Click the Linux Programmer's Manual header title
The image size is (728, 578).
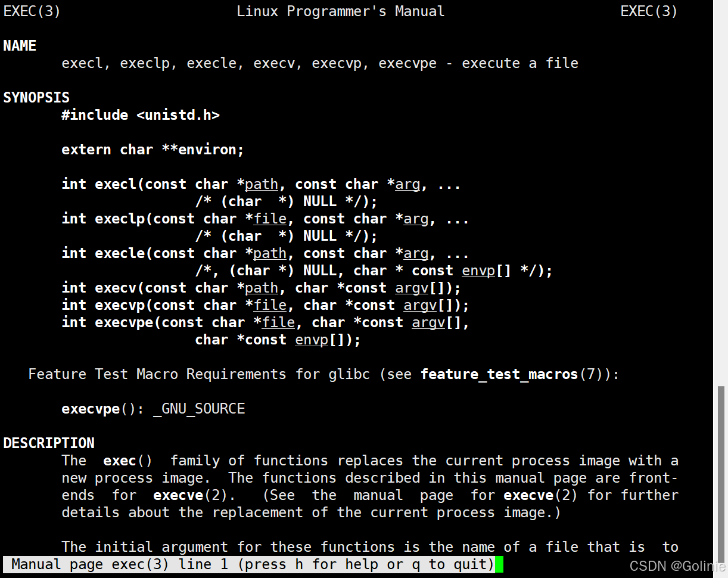click(341, 11)
